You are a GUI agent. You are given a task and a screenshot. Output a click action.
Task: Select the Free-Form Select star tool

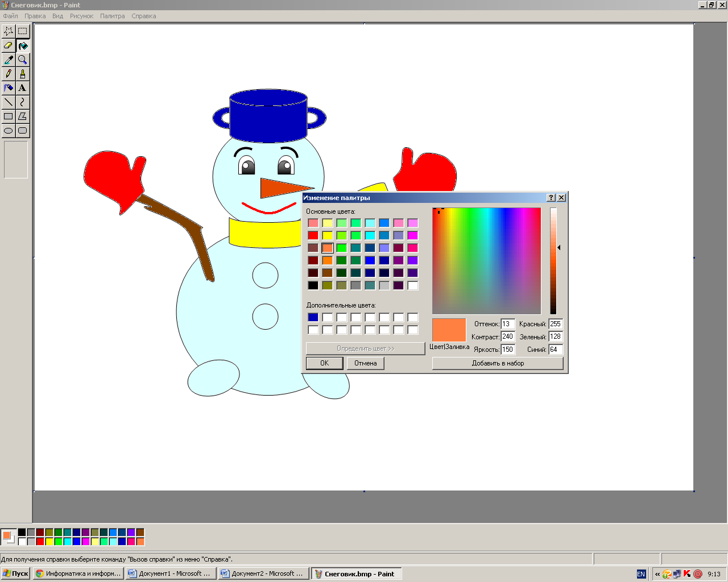tap(9, 31)
